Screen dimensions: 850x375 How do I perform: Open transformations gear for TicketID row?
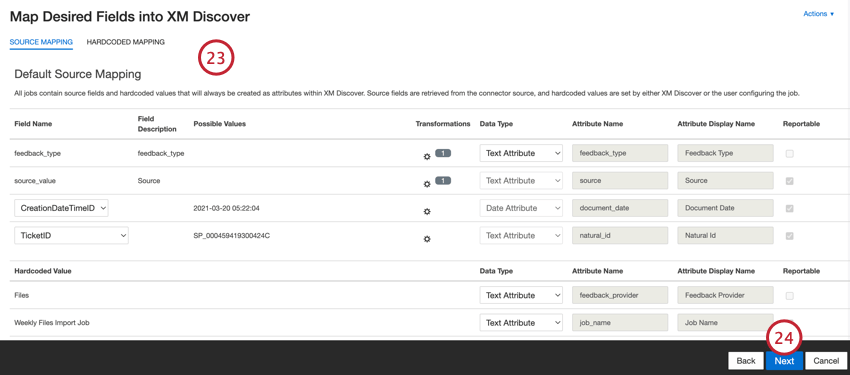(427, 239)
